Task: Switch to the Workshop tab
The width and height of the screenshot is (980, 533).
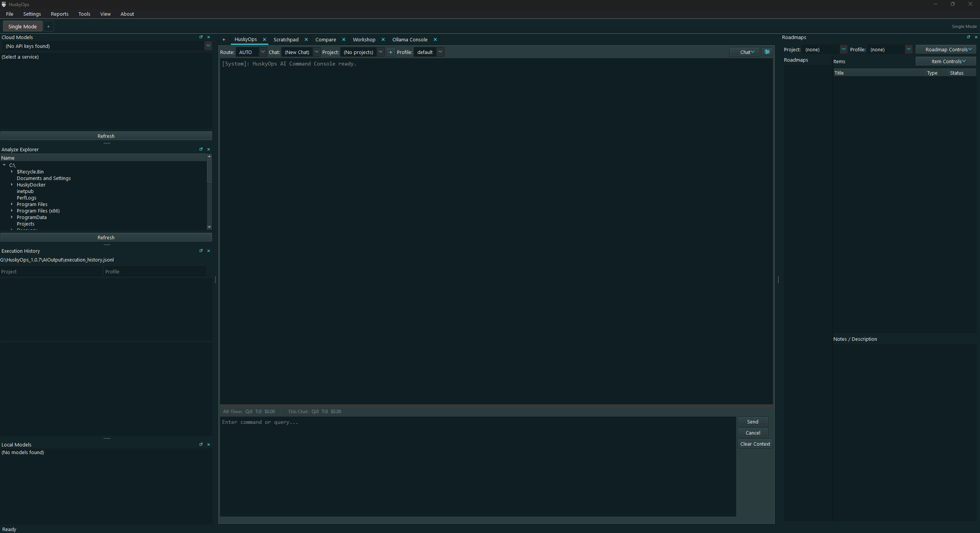Action: (364, 39)
